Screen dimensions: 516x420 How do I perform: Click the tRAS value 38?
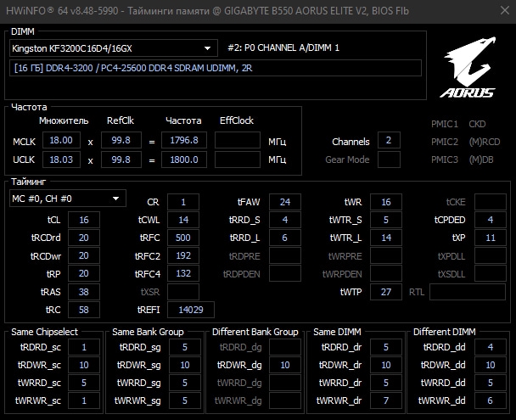click(x=84, y=292)
